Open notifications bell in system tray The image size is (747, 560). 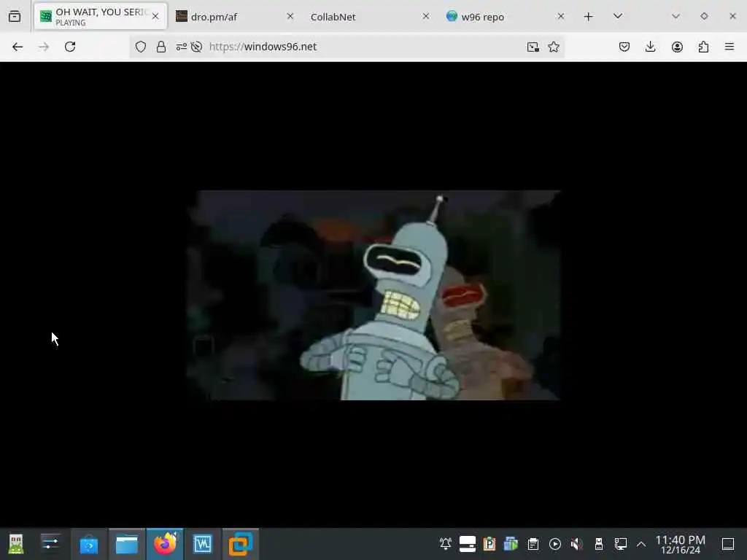click(446, 544)
